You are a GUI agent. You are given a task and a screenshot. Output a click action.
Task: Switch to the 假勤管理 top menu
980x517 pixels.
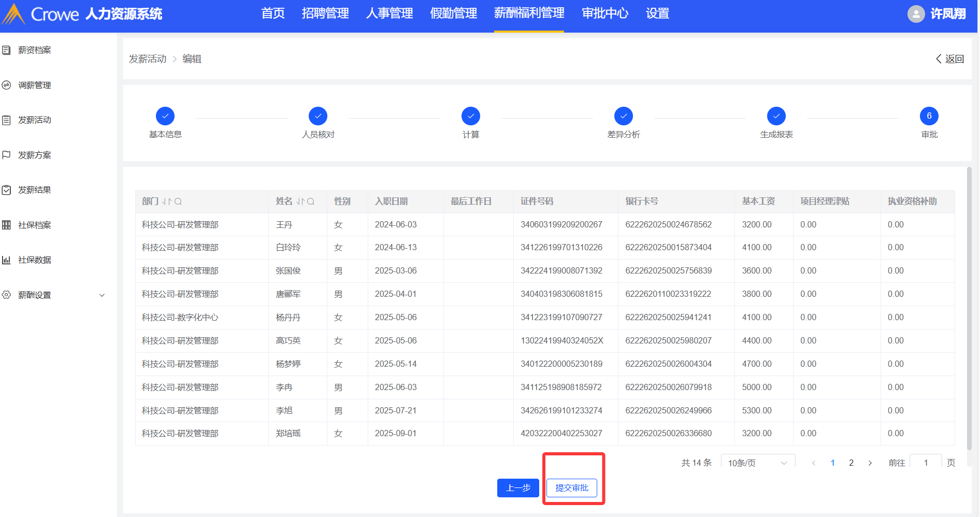point(453,13)
